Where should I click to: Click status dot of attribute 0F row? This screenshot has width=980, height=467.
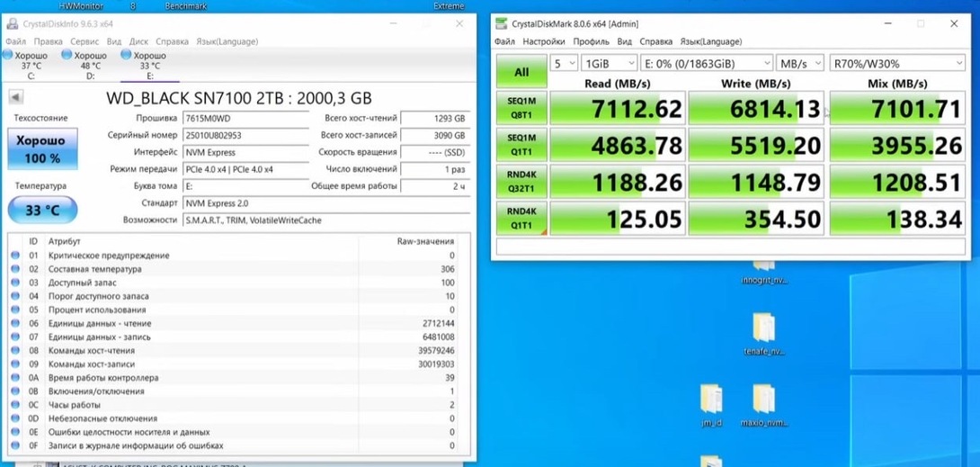pyautogui.click(x=15, y=445)
